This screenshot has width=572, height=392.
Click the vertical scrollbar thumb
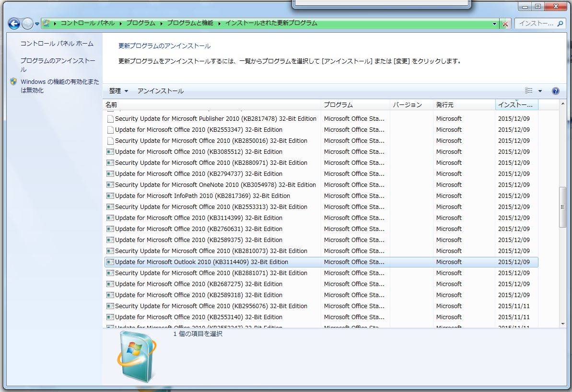tap(562, 207)
